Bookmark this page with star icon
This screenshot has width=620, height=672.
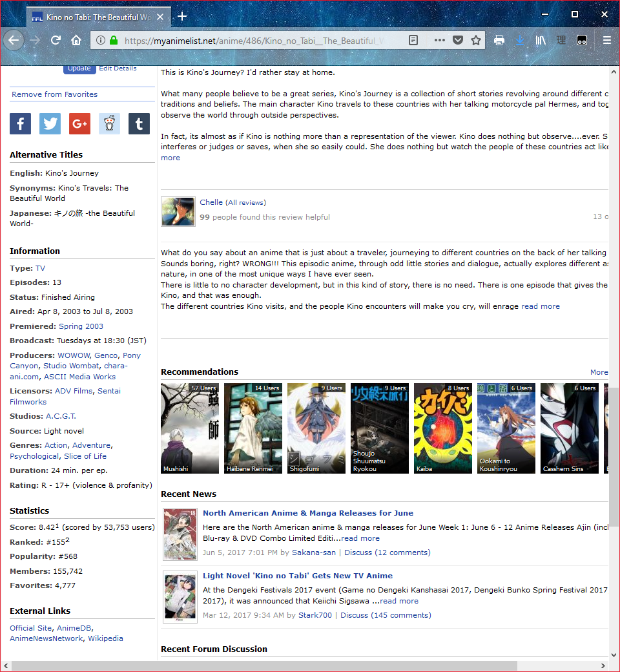point(476,40)
